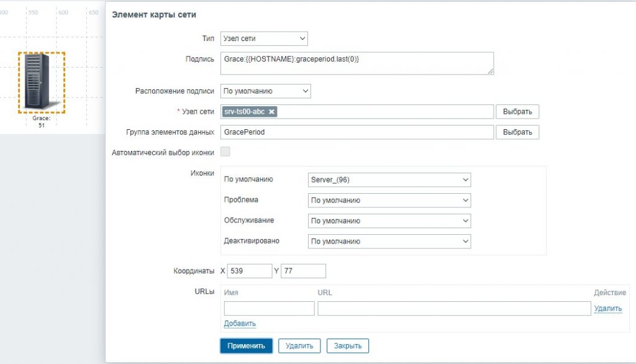This screenshot has width=636, height=364.
Task: Open the Тип dropdown
Action: point(264,39)
